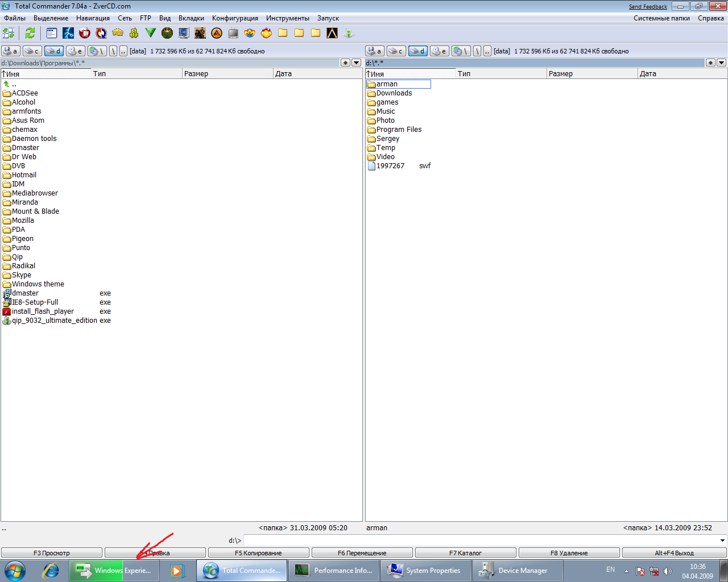The height and width of the screenshot is (582, 728).
Task: Open the Конфигурация menu
Action: [235, 18]
